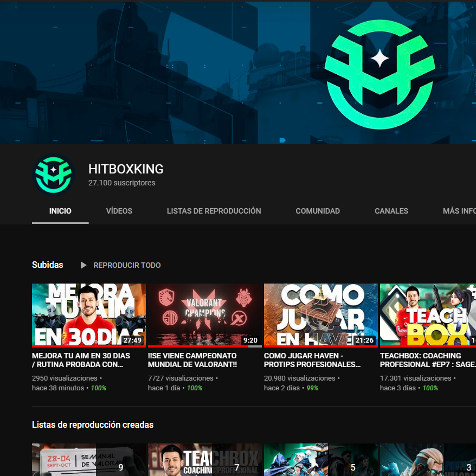Screen dimensions: 476x476
Task: Click the HITBOXKING channel avatar icon
Action: point(54,174)
